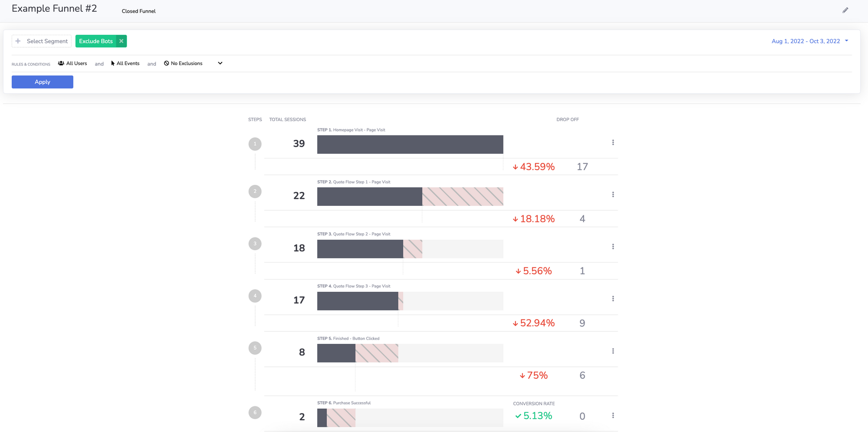Select the All Users condition
The width and height of the screenshot is (868, 432).
[x=72, y=63]
